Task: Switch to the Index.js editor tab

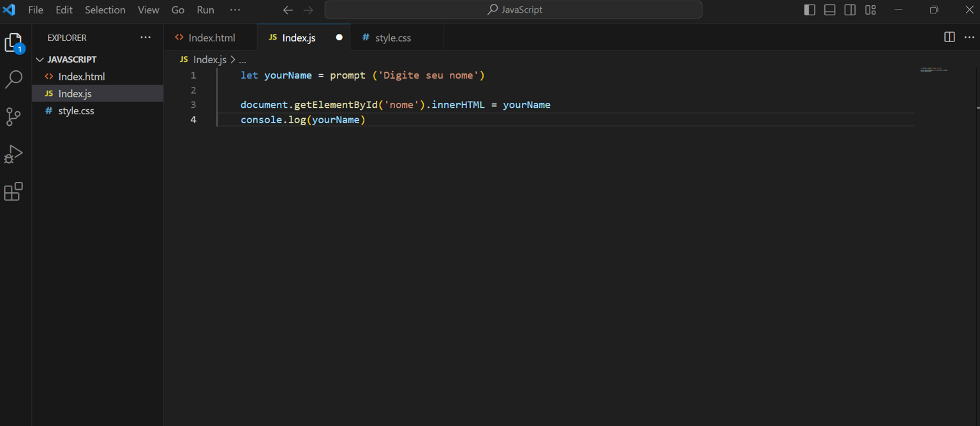Action: pyautogui.click(x=303, y=38)
